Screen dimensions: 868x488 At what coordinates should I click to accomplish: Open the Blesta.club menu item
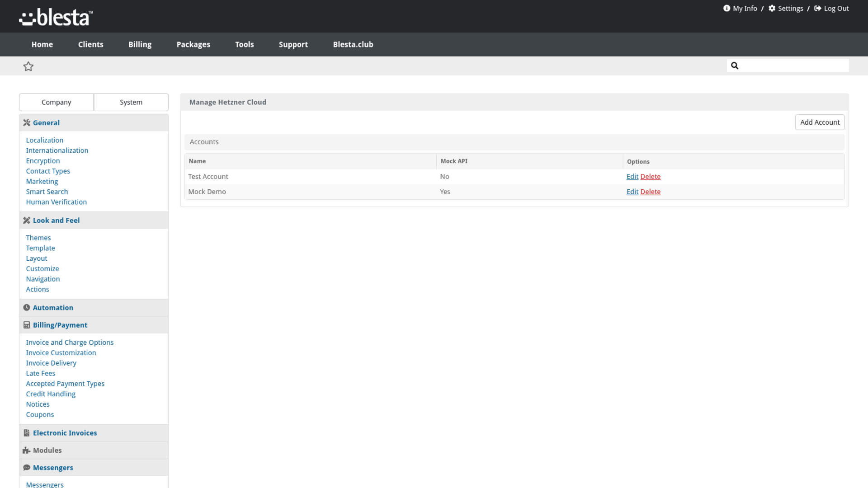coord(353,44)
